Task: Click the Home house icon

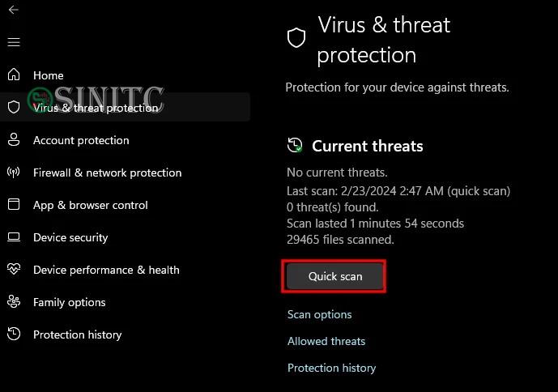Action: pyautogui.click(x=14, y=75)
